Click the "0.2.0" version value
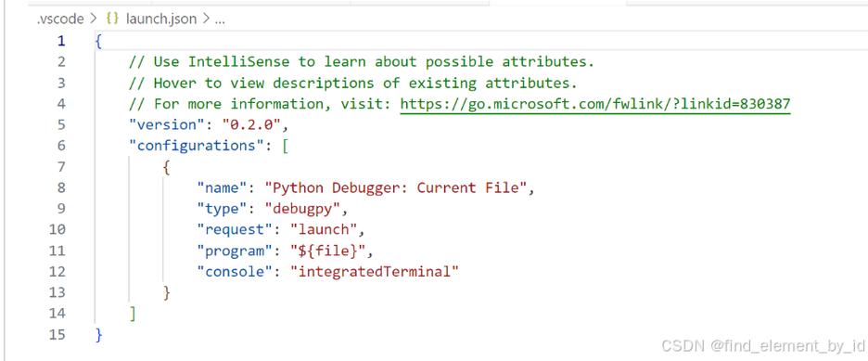Image resolution: width=868 pixels, height=361 pixels. [251, 124]
